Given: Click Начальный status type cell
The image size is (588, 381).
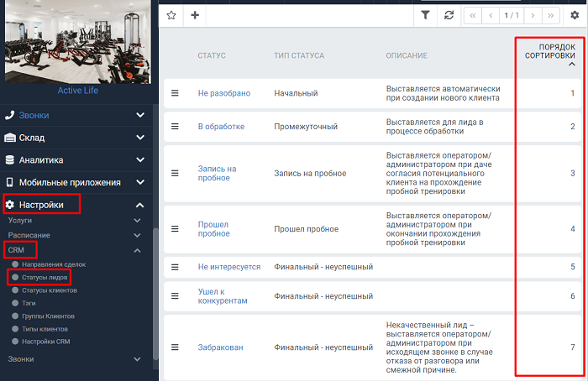Looking at the screenshot, I should pos(296,93).
